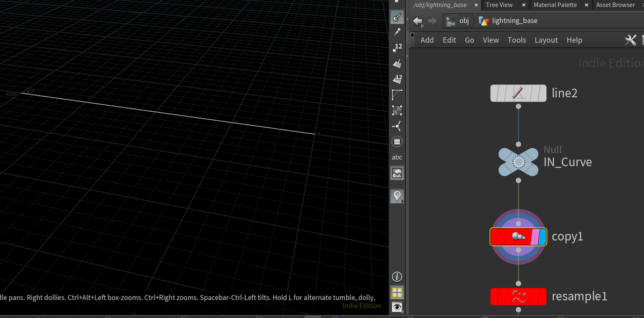Click the output connector of copy1 node
644x318 pixels.
tap(518, 250)
